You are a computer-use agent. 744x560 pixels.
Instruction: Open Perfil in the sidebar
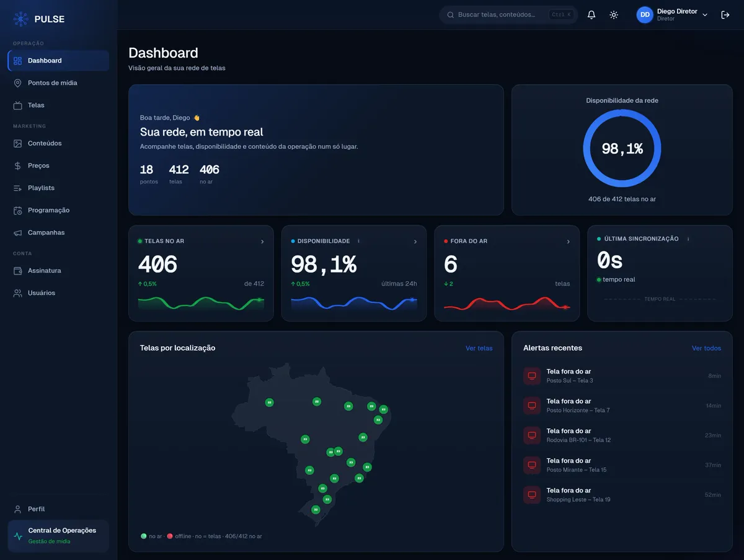(x=58, y=509)
